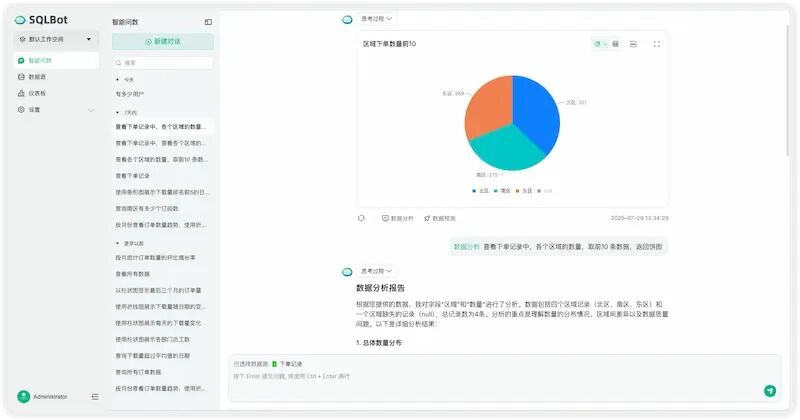Toggle the 南区 legend item
The height and width of the screenshot is (420, 800).
(x=502, y=191)
